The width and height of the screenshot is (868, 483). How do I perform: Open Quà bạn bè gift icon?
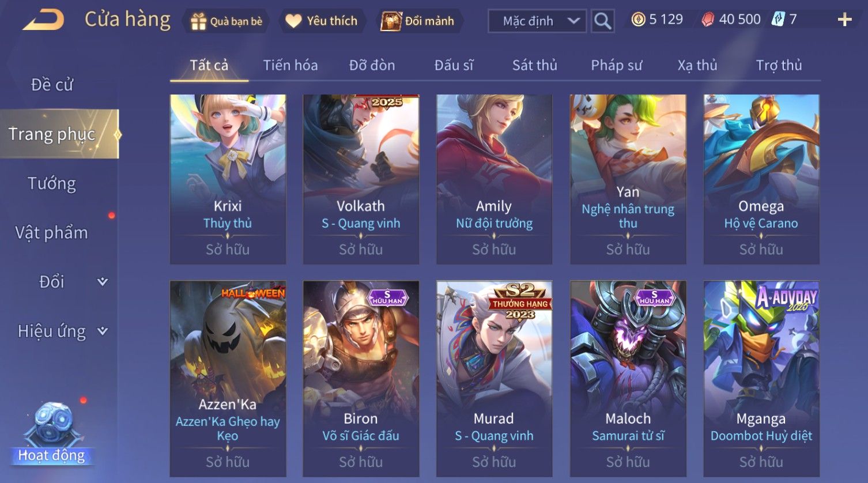click(x=198, y=21)
